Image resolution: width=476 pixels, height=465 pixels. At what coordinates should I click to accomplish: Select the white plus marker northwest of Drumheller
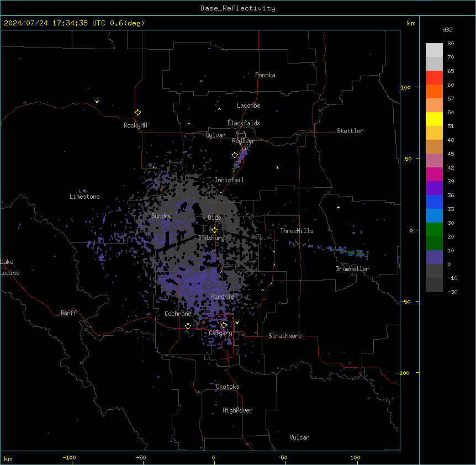(338, 207)
